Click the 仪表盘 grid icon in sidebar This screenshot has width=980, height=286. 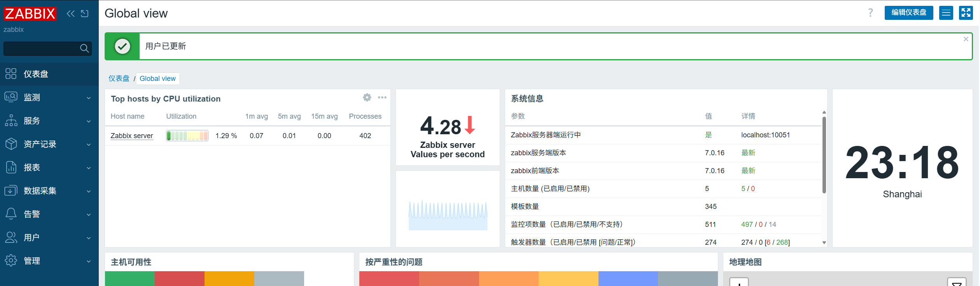pos(11,74)
